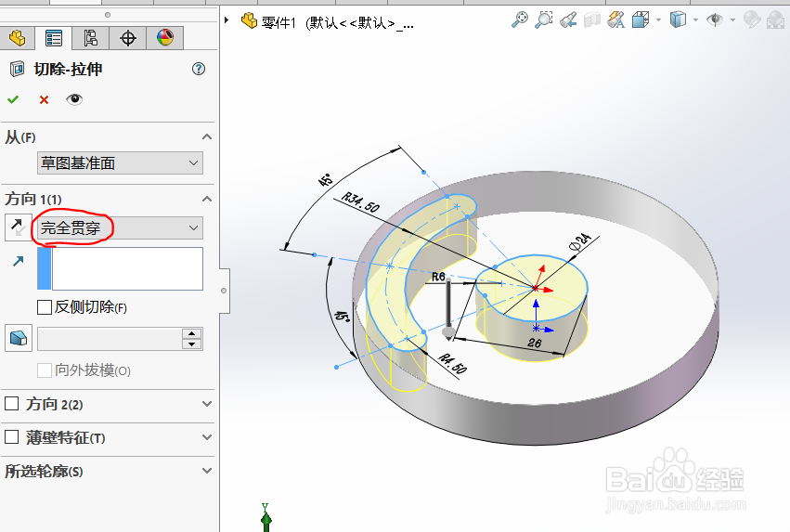Screen dimensions: 790x532
Task: Click the draft angle input field
Action: click(110, 339)
